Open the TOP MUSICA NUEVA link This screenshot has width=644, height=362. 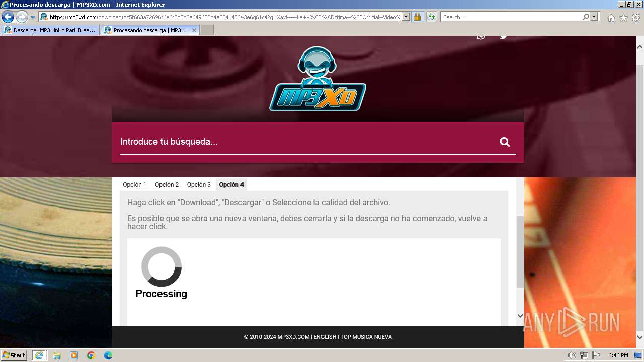pos(366,337)
